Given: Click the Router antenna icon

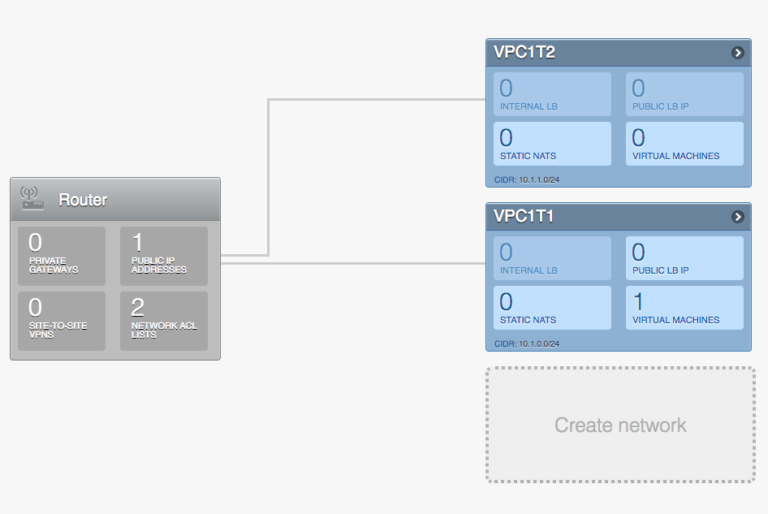Looking at the screenshot, I should tap(32, 198).
